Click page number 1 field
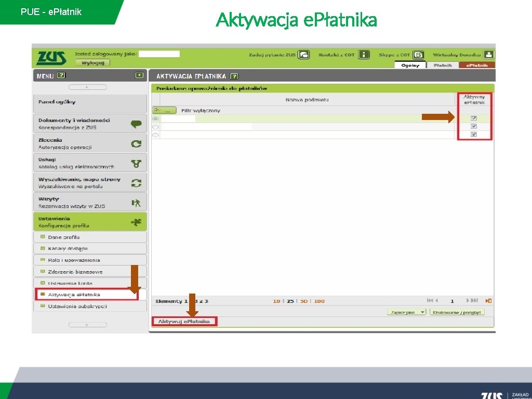Image resolution: width=532 pixels, height=399 pixels. tap(452, 301)
